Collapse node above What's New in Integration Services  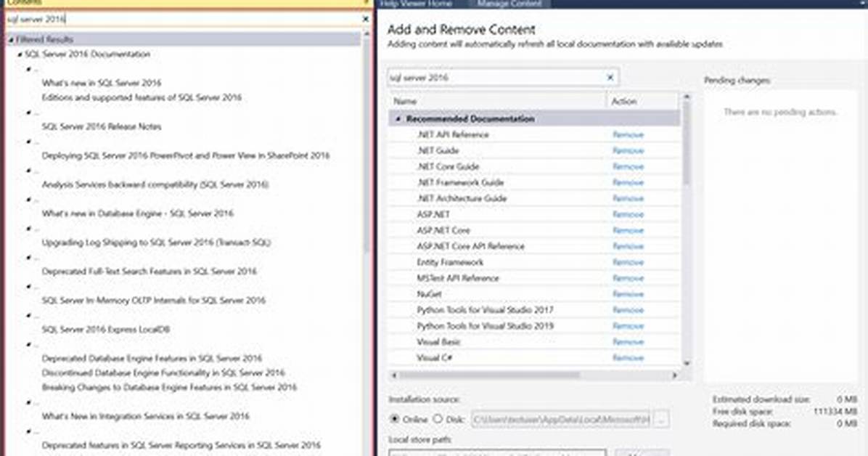coord(29,402)
